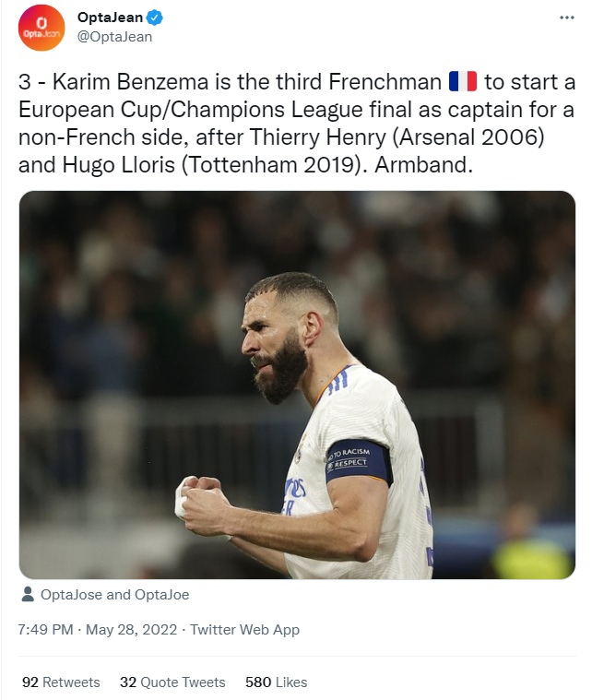Click the Hugo Lloris mention in the tweet text
Image resolution: width=592 pixels, height=700 pixels.
(119, 165)
